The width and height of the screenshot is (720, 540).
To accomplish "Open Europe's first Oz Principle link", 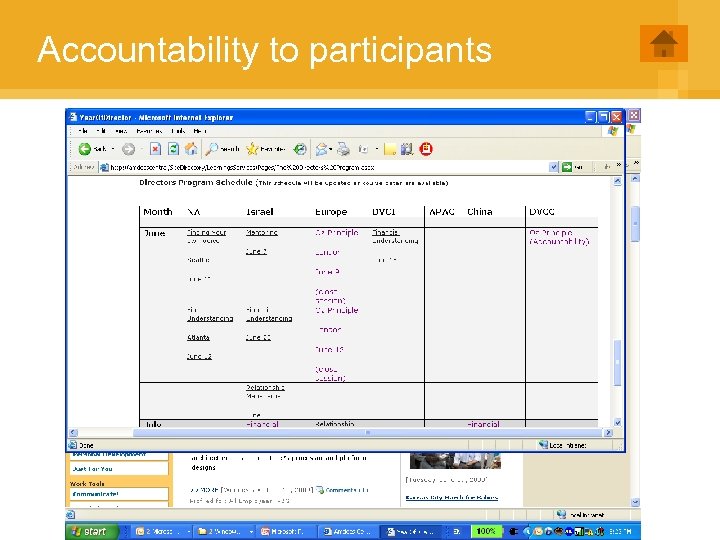I will point(337,232).
